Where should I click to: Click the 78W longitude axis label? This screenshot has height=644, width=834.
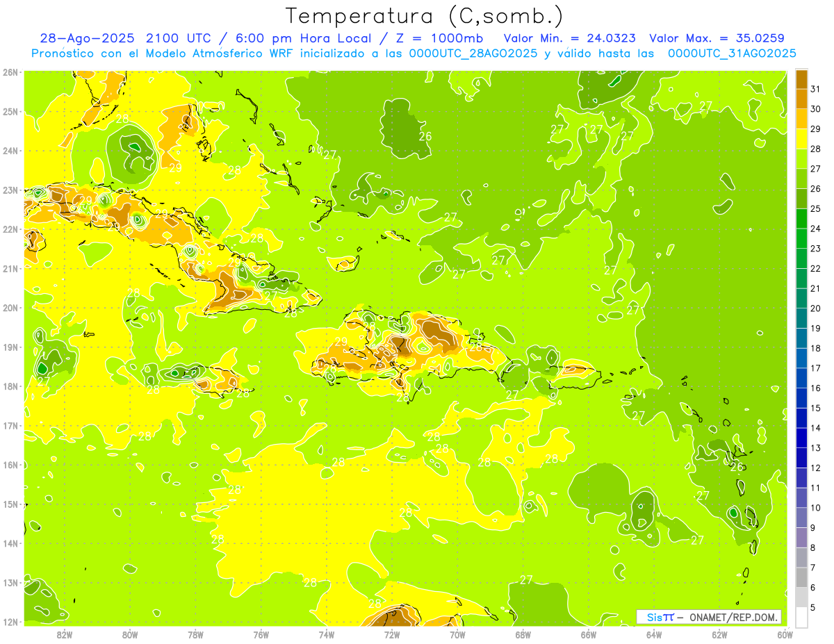pos(195,634)
